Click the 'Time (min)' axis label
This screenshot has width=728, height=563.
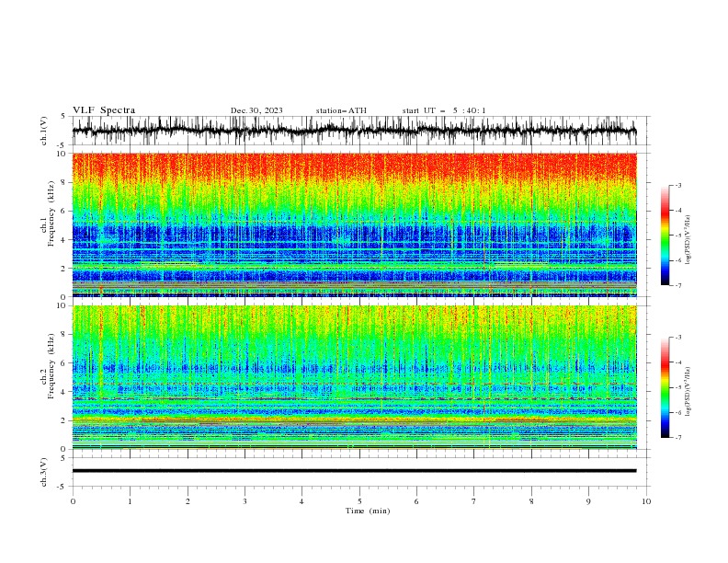[368, 511]
